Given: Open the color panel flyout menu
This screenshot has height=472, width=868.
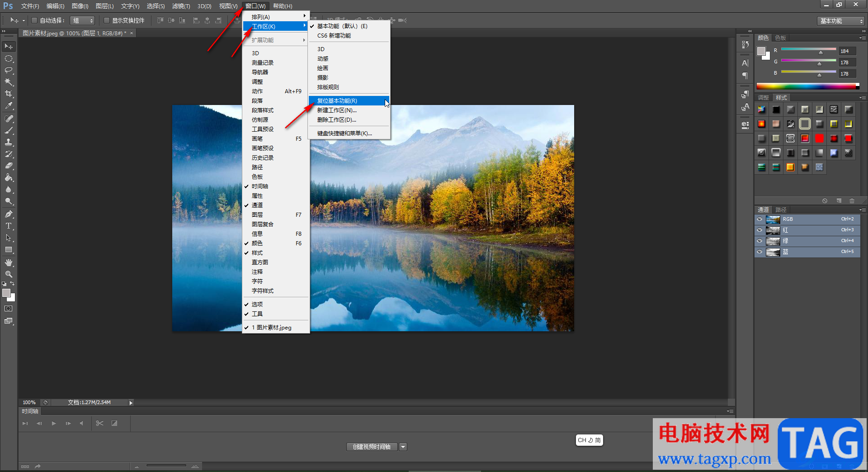Looking at the screenshot, I should [x=863, y=38].
